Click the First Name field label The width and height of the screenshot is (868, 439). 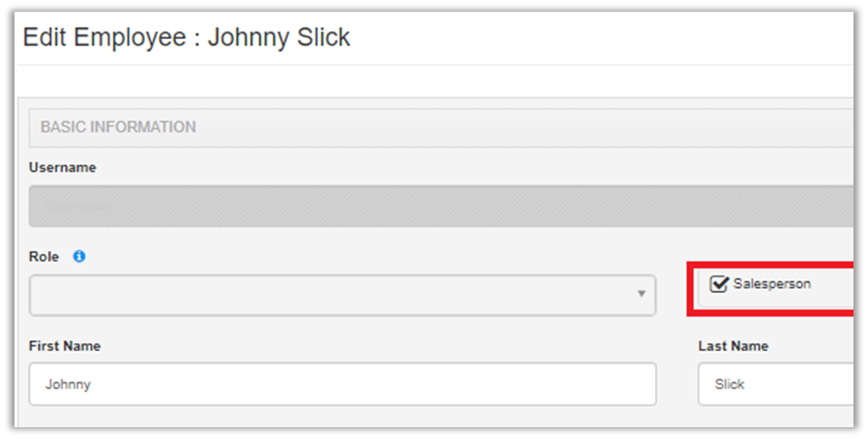click(64, 346)
